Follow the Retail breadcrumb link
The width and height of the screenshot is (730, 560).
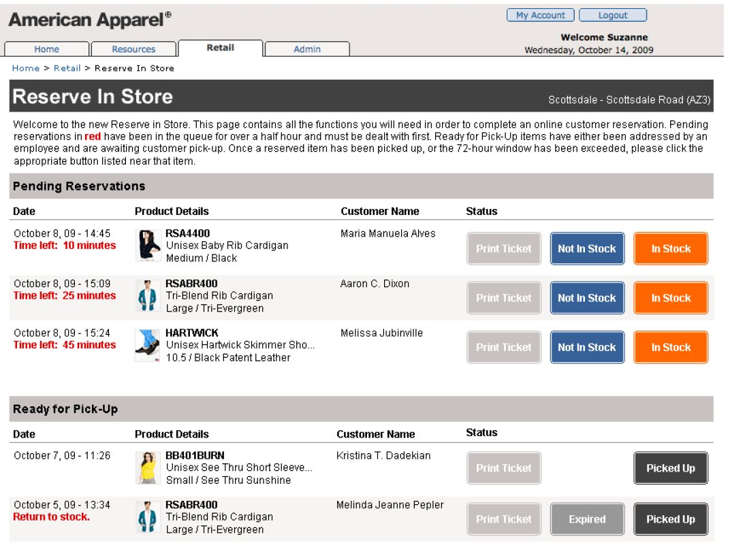point(67,68)
